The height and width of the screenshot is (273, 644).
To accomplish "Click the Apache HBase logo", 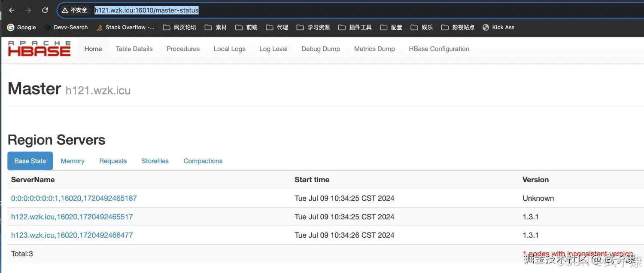I will click(x=39, y=49).
